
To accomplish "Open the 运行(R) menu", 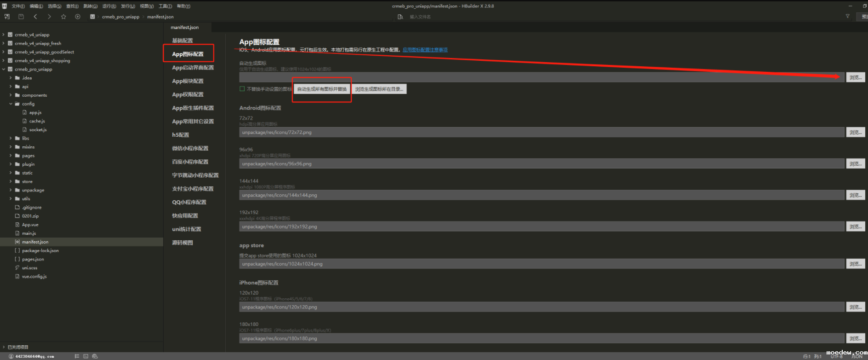I will point(109,6).
